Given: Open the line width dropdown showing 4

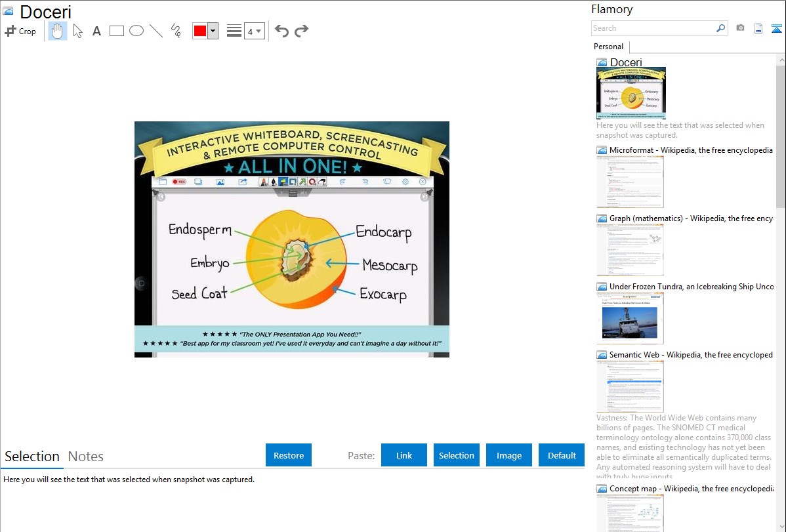Looking at the screenshot, I should [x=254, y=31].
